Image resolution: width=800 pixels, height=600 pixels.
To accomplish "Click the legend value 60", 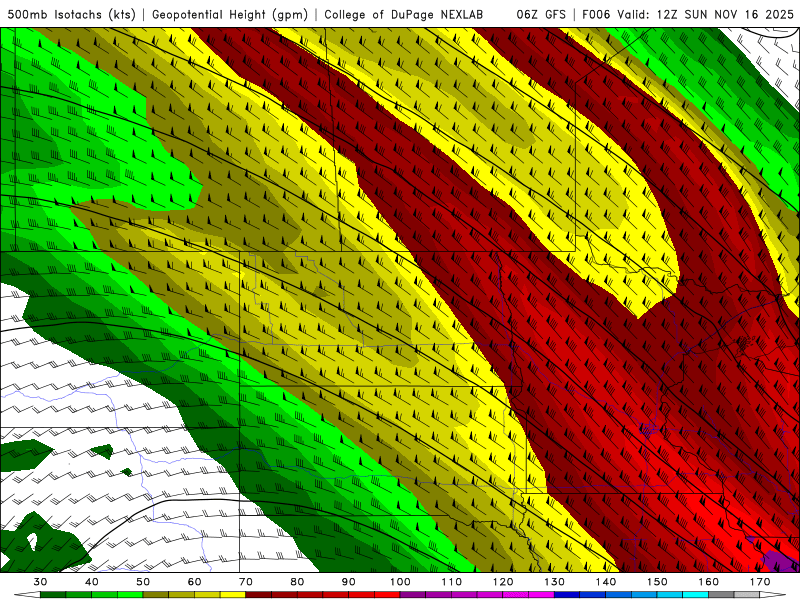I will (194, 582).
